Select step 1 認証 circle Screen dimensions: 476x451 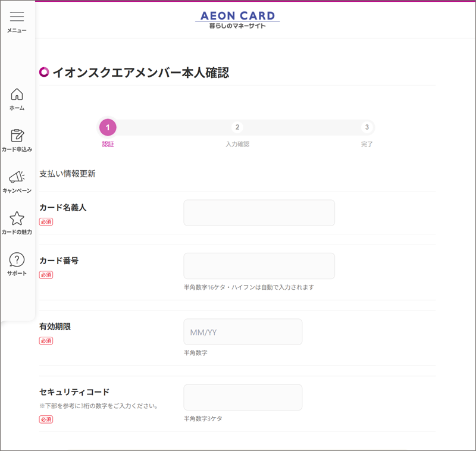(x=108, y=127)
